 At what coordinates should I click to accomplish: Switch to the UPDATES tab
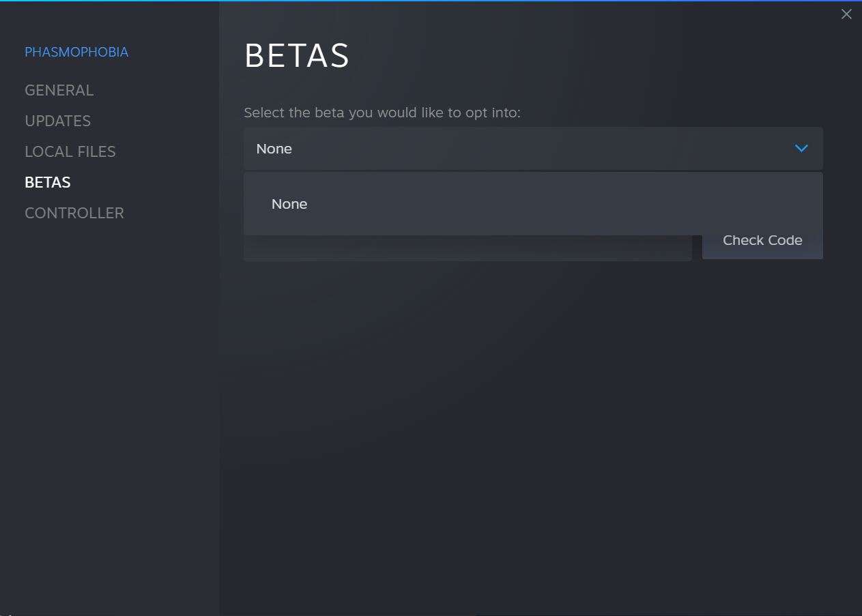(57, 121)
